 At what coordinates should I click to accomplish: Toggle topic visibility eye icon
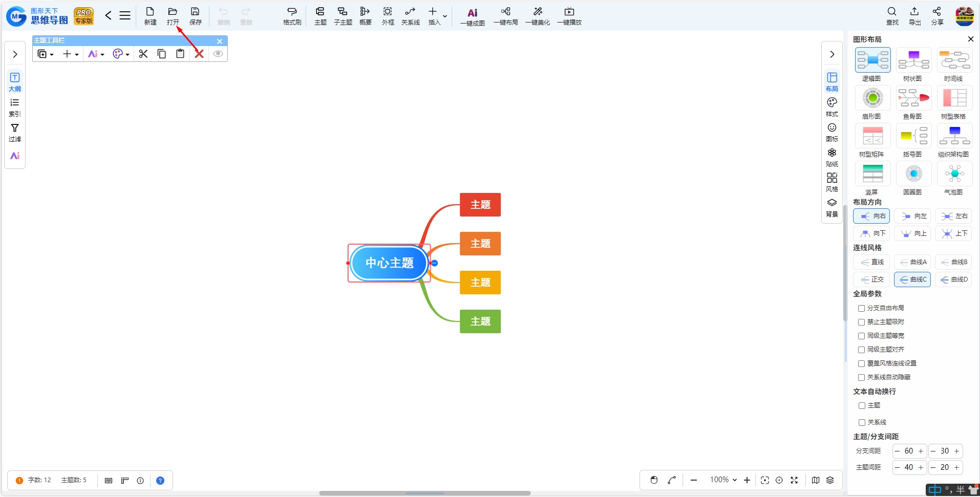point(218,54)
